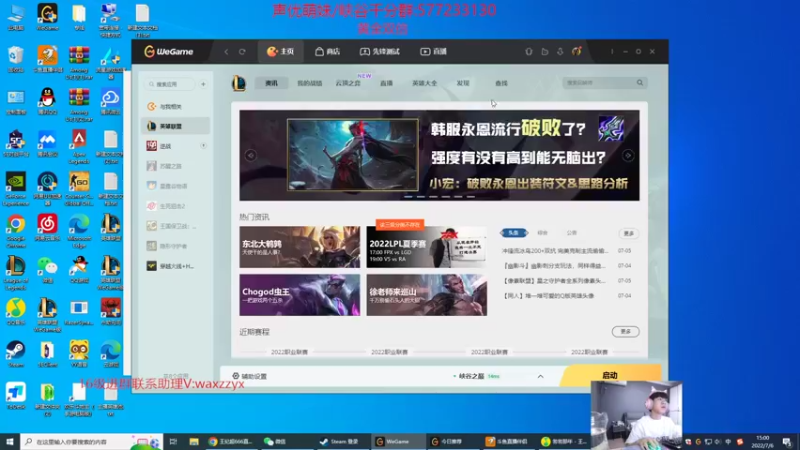Open the GeForce Experience desktop shortcut
Image resolution: width=800 pixels, height=450 pixels.
tap(16, 189)
